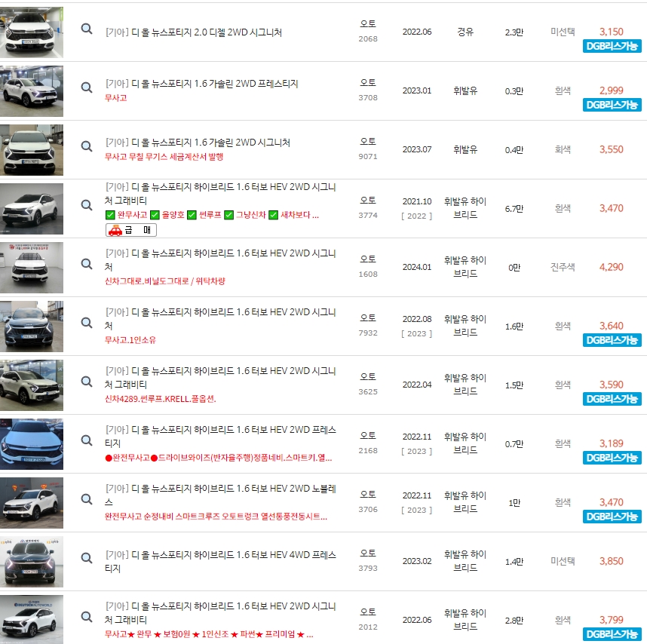The height and width of the screenshot is (644, 647).
Task: Open HEV 2WD 시그니처 그래비티 listing dated 2022.04
Action: coord(221,378)
